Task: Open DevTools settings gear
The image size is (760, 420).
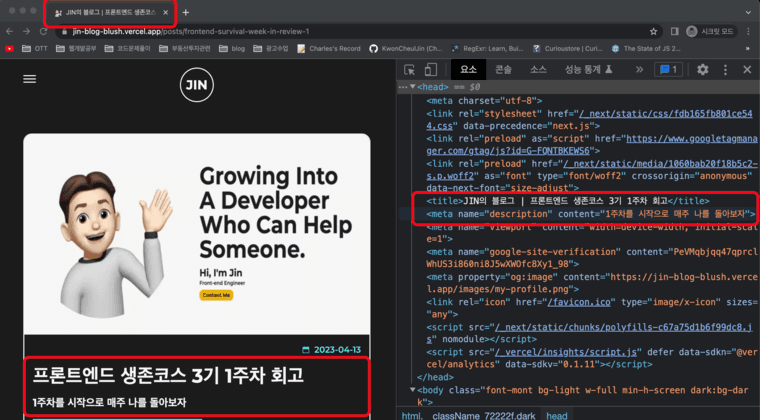Action: (x=702, y=70)
